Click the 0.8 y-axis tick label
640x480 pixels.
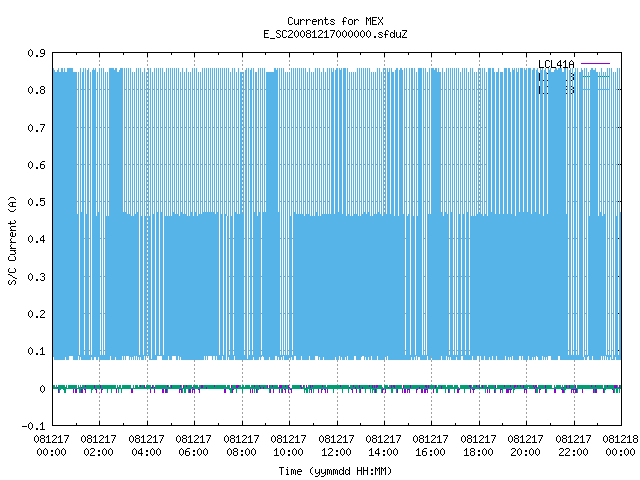36,90
